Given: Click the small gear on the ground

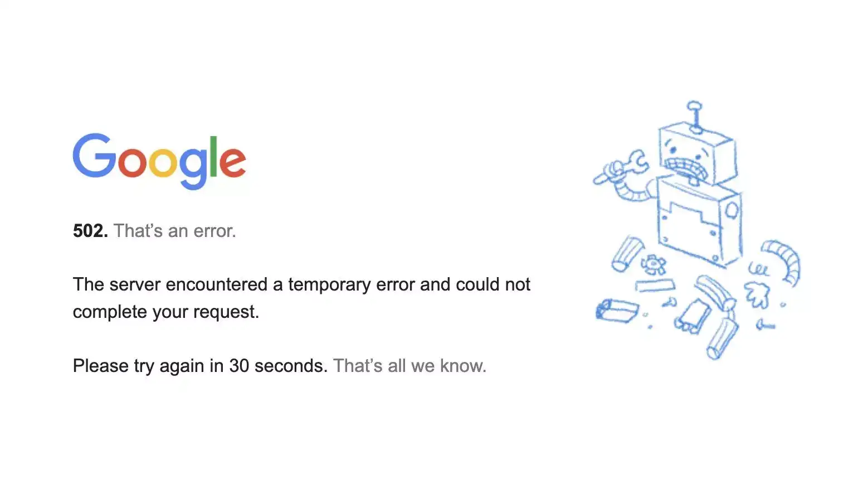Looking at the screenshot, I should pos(653,264).
